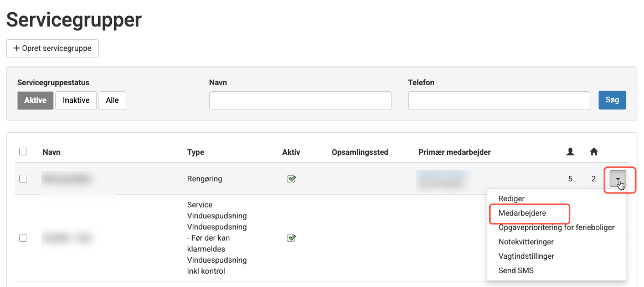Select the Inaktive status filter
The image size is (644, 287).
click(x=76, y=101)
